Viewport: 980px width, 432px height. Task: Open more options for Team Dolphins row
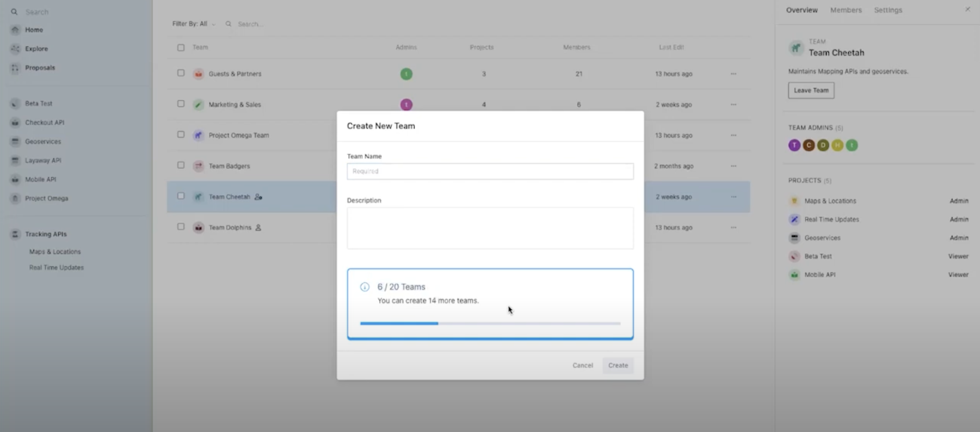tap(734, 227)
